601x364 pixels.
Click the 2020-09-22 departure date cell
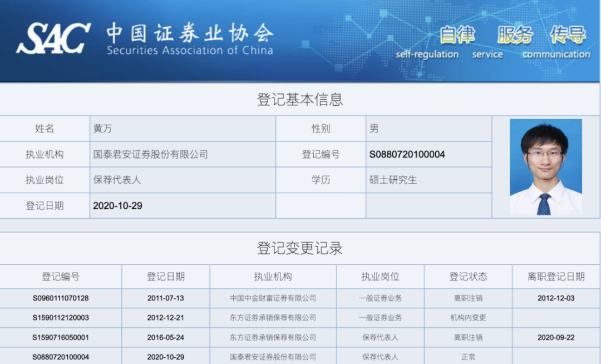point(556,337)
